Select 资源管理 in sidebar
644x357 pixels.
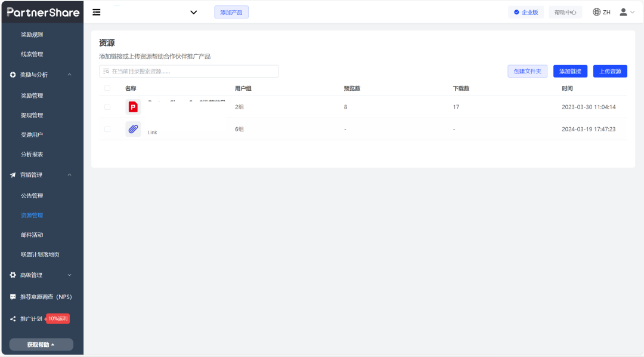tap(32, 215)
